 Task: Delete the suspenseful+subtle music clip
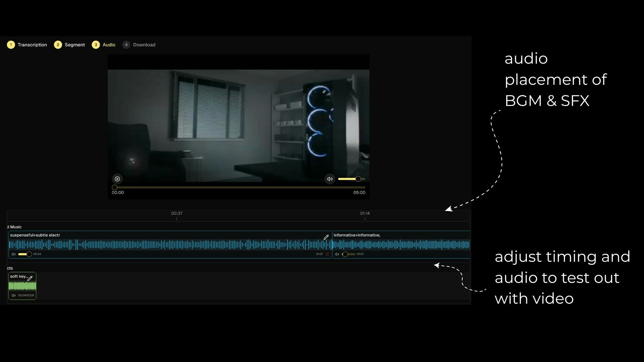tap(328, 254)
